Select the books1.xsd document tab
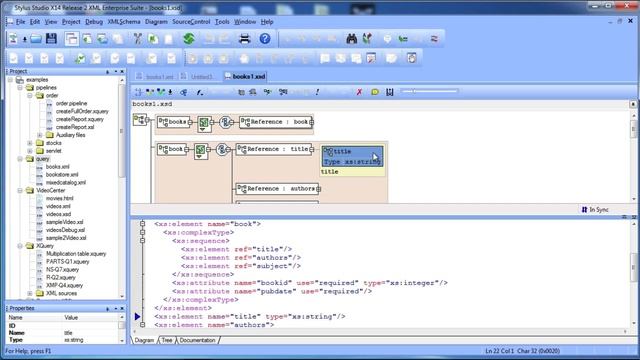Image resolution: width=640 pixels, height=360 pixels. [x=245, y=76]
